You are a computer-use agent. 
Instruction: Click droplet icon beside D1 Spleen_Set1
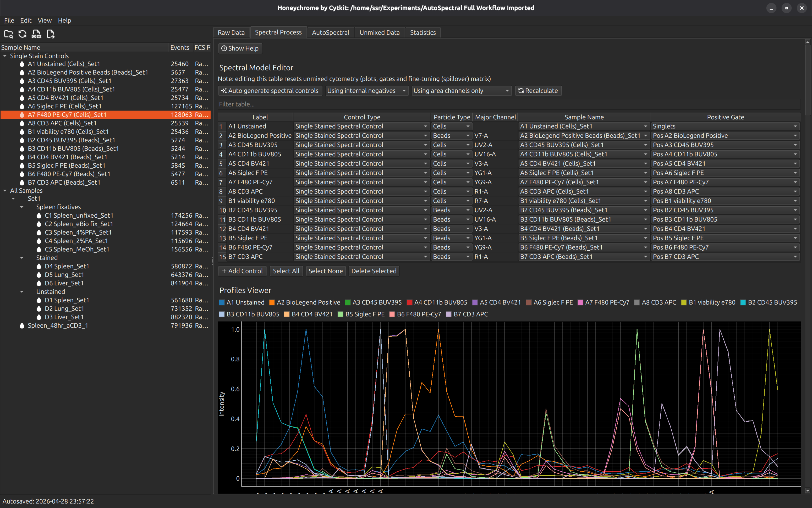(x=39, y=300)
